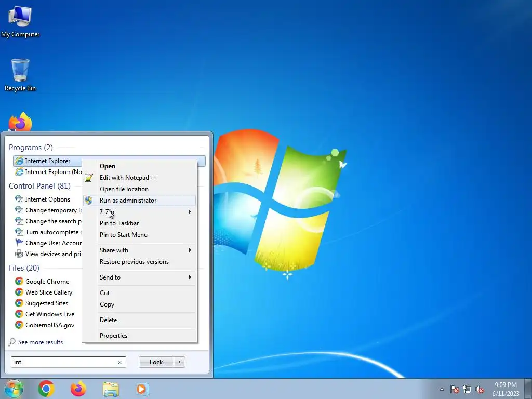Open Suggested Sites file result
The image size is (532, 399).
pos(42,303)
